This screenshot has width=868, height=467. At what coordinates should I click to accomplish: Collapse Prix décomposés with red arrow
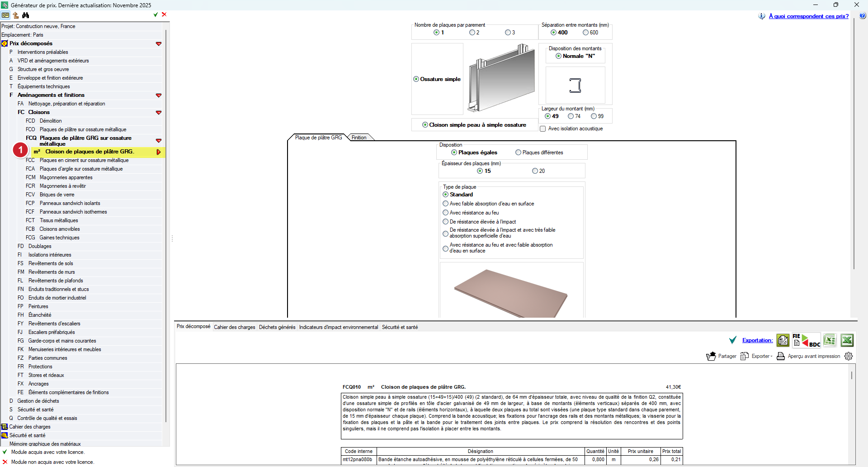tap(159, 44)
